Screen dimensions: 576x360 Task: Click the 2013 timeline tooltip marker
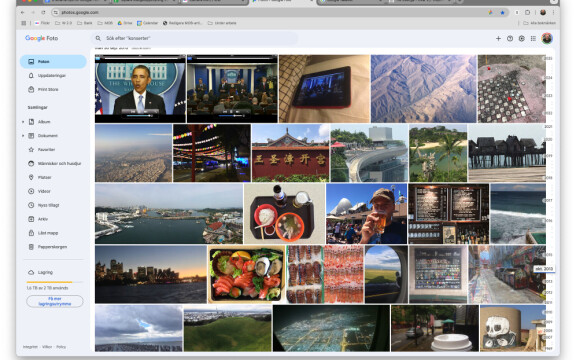point(544,269)
